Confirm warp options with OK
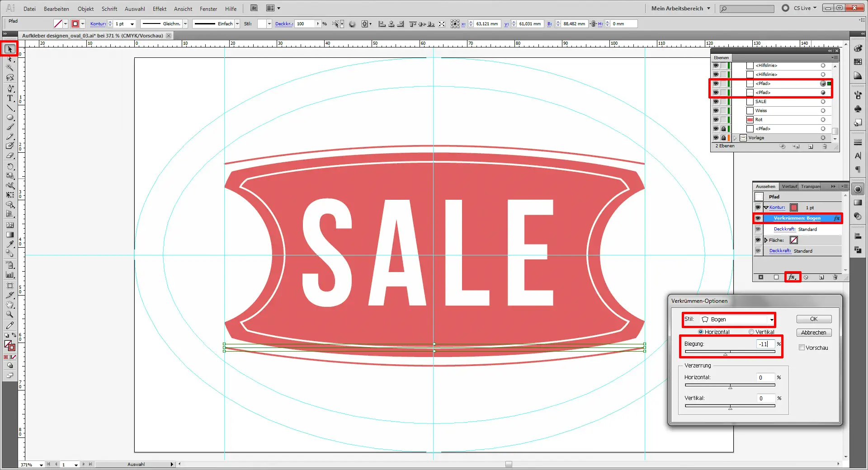The width and height of the screenshot is (868, 470). tap(814, 319)
